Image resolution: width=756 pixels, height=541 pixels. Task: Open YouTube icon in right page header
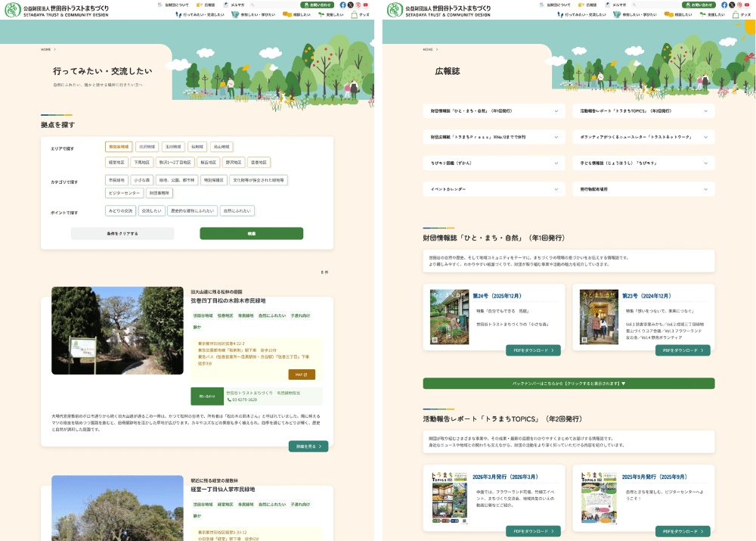(748, 5)
